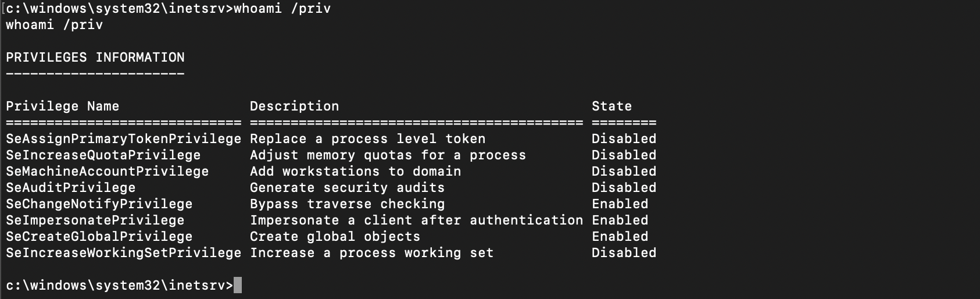
Task: Click the "Privilege Name" column header
Action: (63, 106)
